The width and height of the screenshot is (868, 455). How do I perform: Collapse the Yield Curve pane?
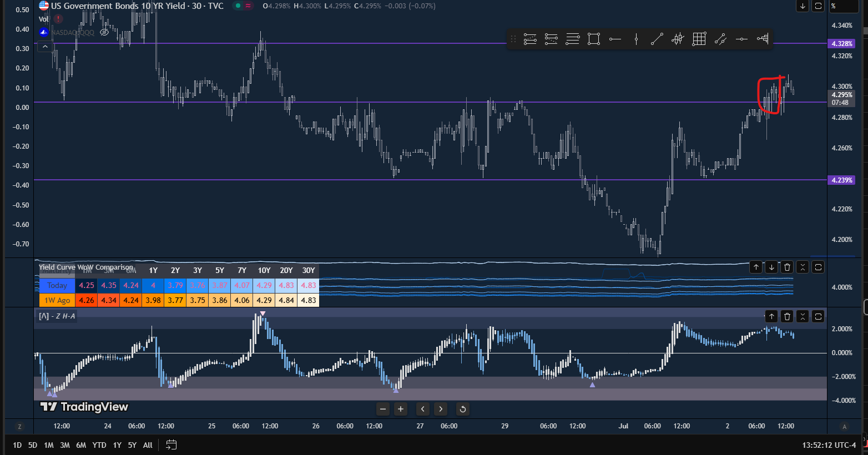point(803,267)
